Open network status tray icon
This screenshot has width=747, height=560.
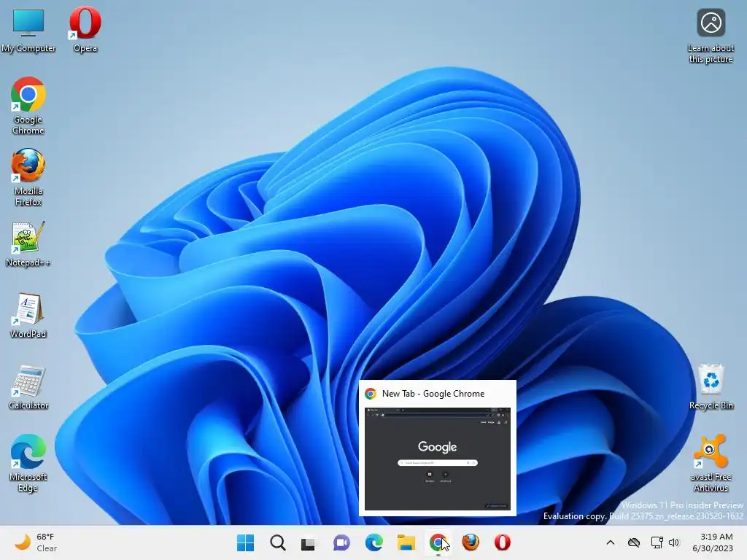click(657, 542)
